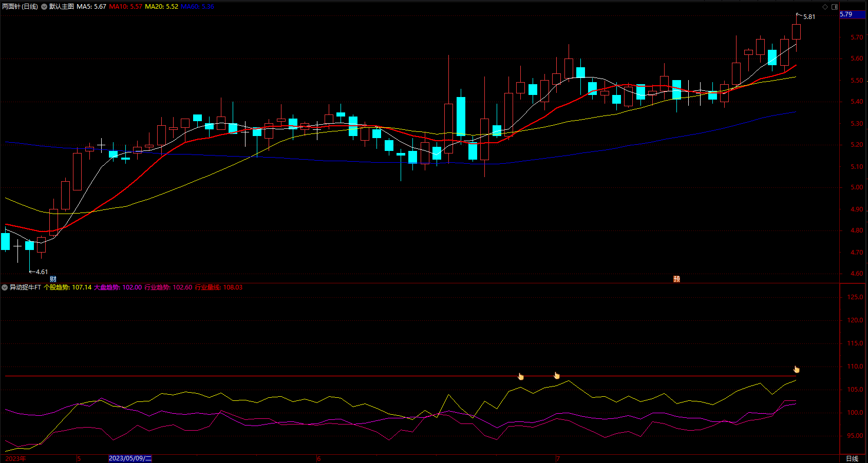Screen dimensions: 868x463
Task: Select the 个股趋势: 107.14 value
Action: click(x=67, y=287)
